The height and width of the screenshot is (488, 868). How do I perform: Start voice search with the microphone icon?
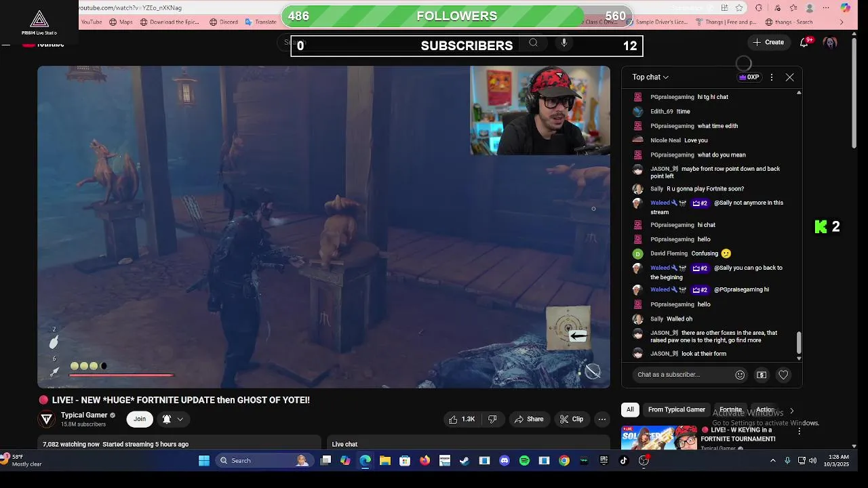(x=564, y=43)
